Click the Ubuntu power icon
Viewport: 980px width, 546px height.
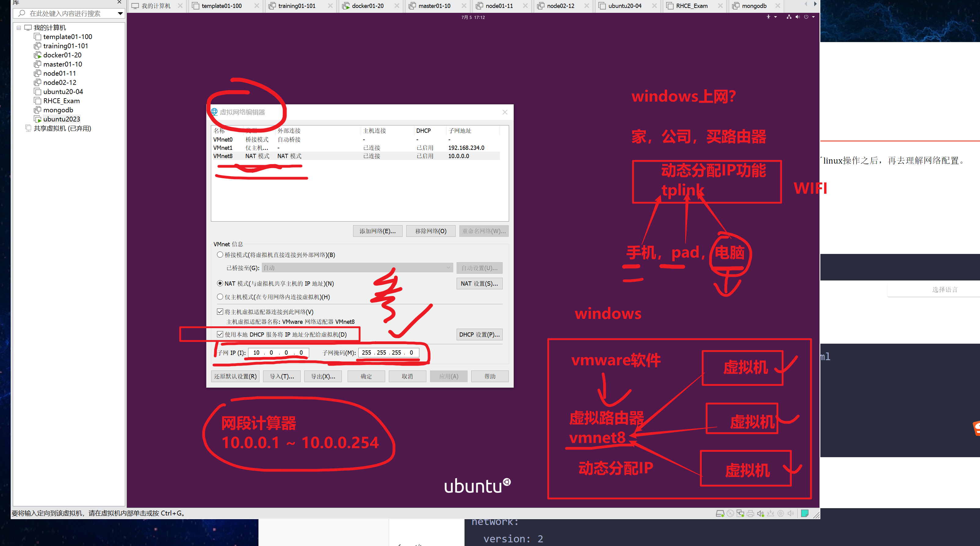coord(806,17)
